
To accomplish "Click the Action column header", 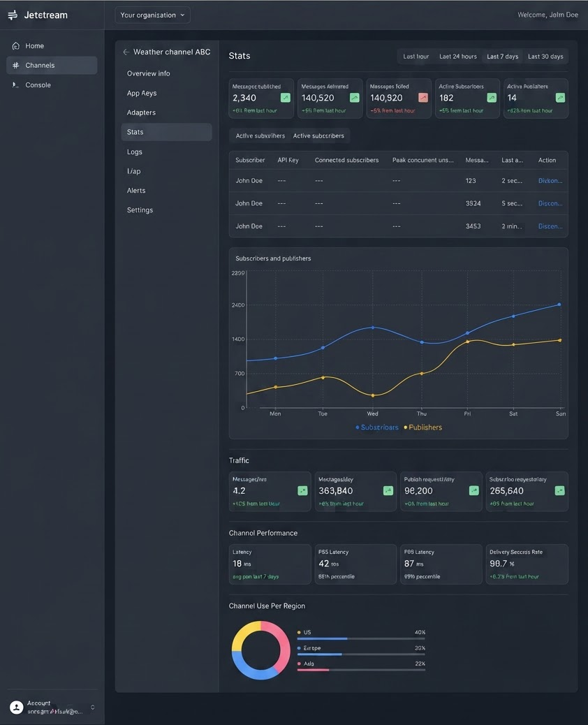I will 547,160.
